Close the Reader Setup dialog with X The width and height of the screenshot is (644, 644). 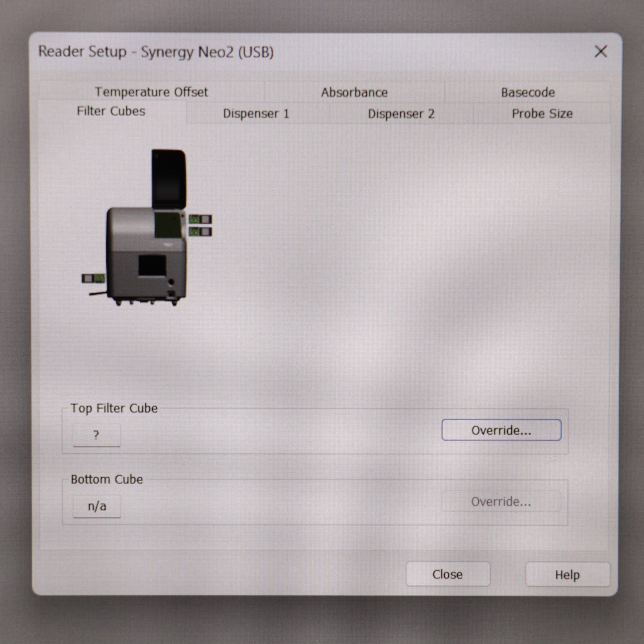point(601,52)
